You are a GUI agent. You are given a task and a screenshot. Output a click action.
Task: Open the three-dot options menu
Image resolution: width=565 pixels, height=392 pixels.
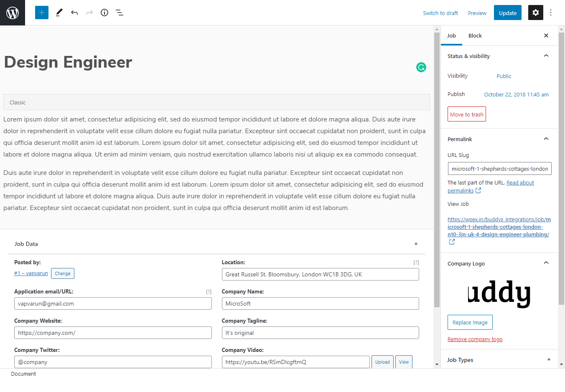tap(551, 13)
